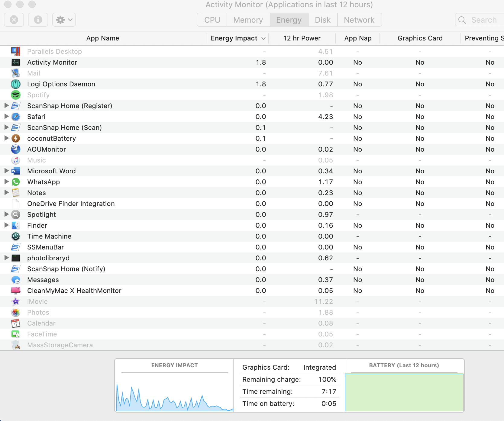This screenshot has width=504, height=421.
Task: Expand the Safari process group
Action: pos(6,117)
